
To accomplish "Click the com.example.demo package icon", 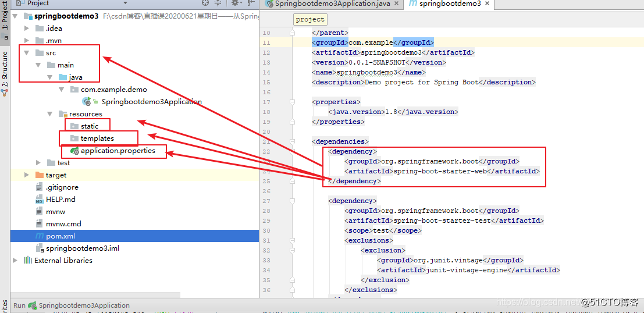I will (74, 90).
